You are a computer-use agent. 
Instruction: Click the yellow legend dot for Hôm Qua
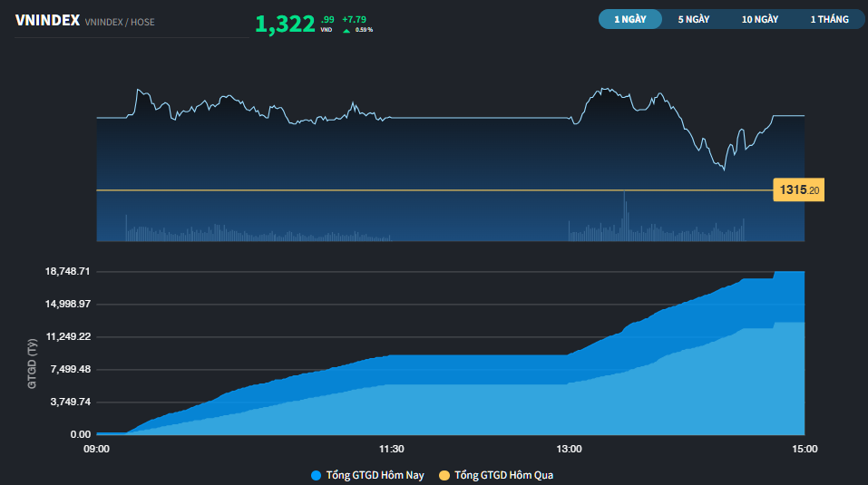click(x=444, y=475)
